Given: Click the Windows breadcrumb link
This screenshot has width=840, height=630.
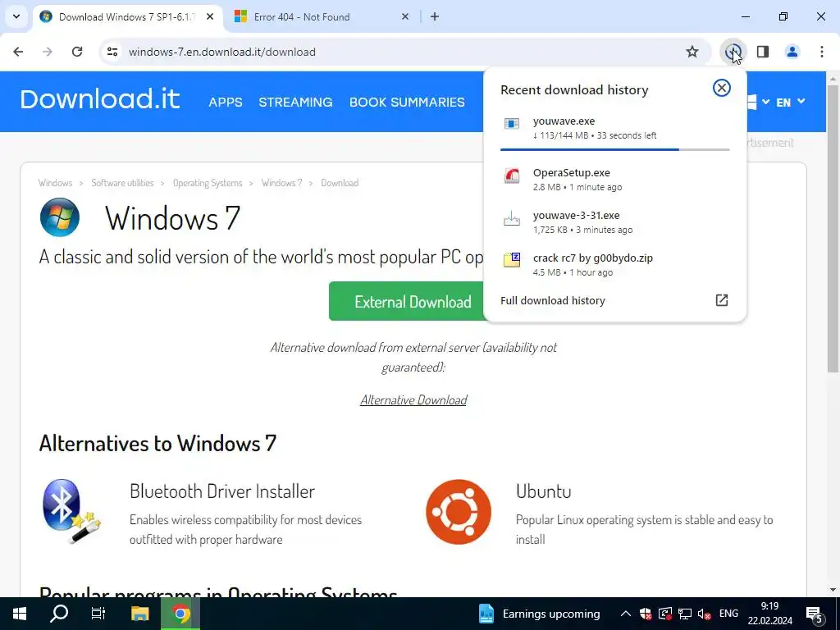Looking at the screenshot, I should [55, 183].
